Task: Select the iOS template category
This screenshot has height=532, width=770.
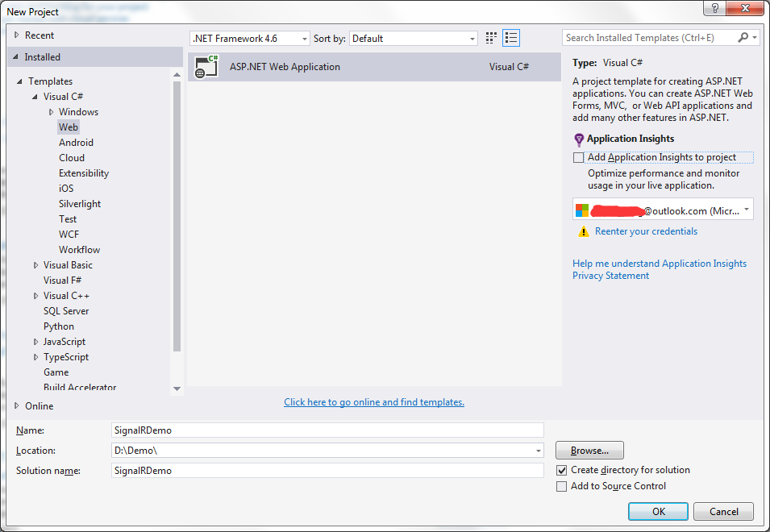Action: coord(66,189)
